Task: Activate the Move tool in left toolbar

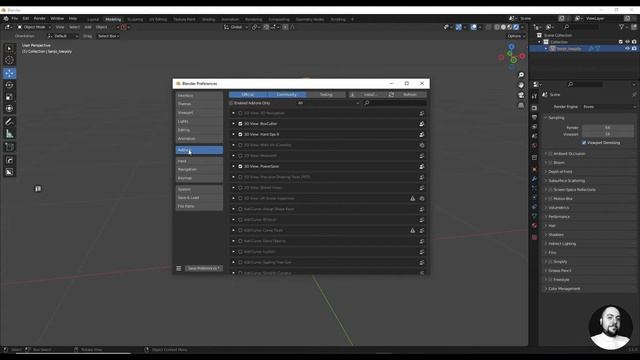Action: tap(9, 73)
